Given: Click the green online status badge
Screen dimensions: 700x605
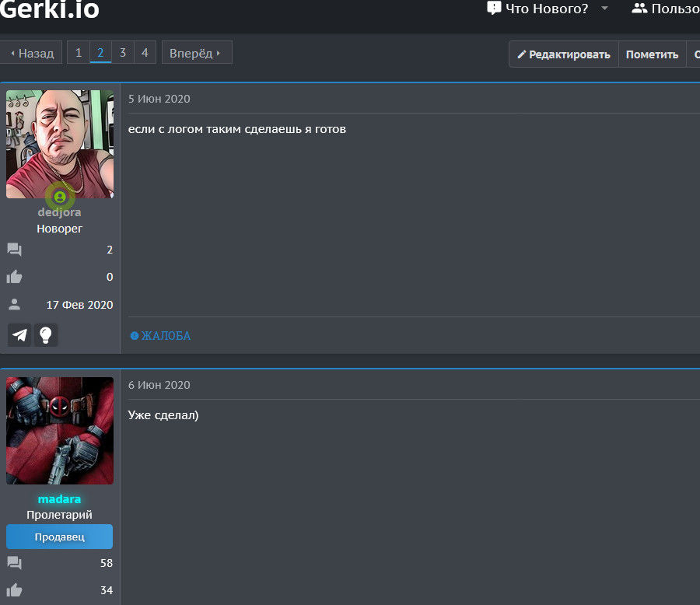Looking at the screenshot, I should 60,197.
